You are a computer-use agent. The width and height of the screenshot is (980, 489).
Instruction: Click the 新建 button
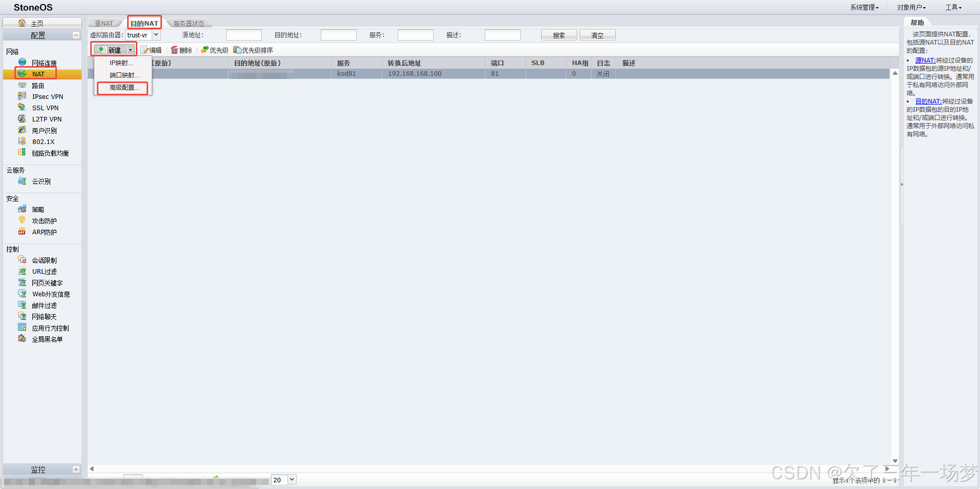pyautogui.click(x=110, y=50)
